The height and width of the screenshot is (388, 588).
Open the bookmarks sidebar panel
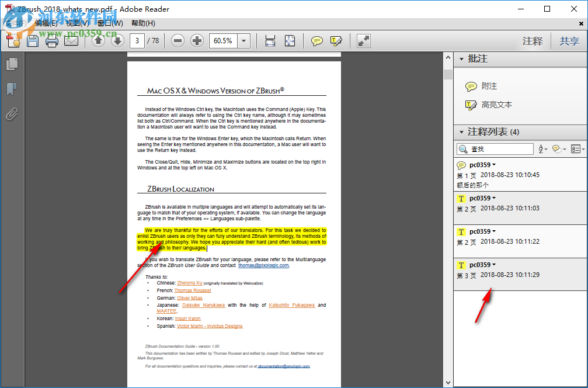12,88
